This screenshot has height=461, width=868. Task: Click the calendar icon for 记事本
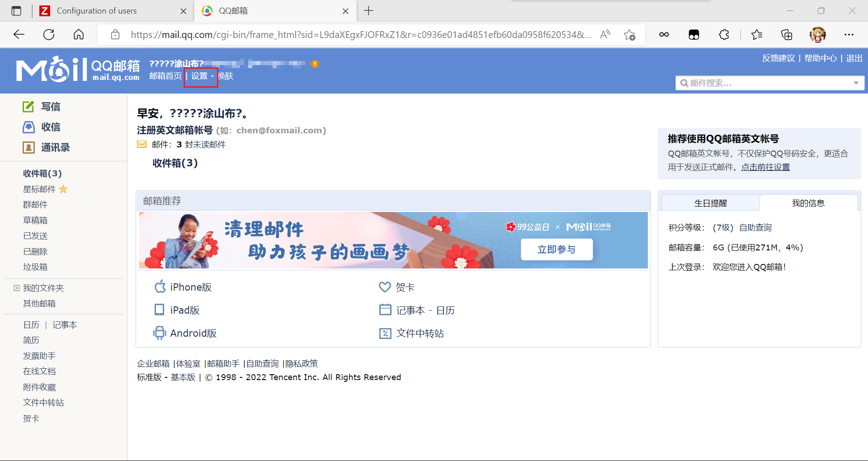(x=385, y=310)
